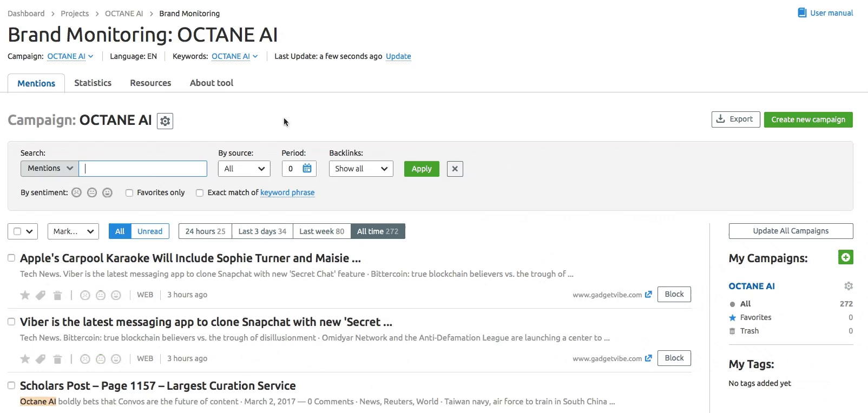Enable the Exact match of keyword phrase checkbox
The height and width of the screenshot is (413, 868).
[200, 193]
